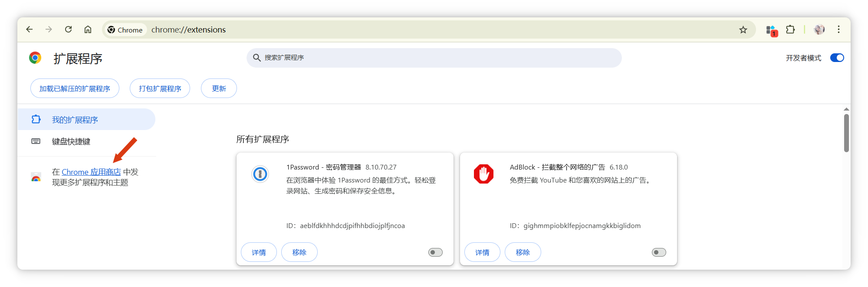868x287 pixels.
Task: Open the home page icon
Action: [x=88, y=29]
